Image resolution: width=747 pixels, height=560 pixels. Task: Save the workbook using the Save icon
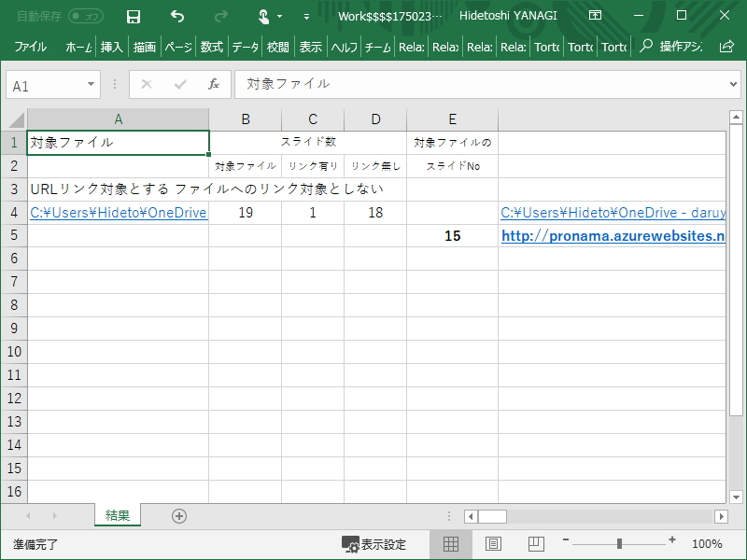tap(133, 16)
